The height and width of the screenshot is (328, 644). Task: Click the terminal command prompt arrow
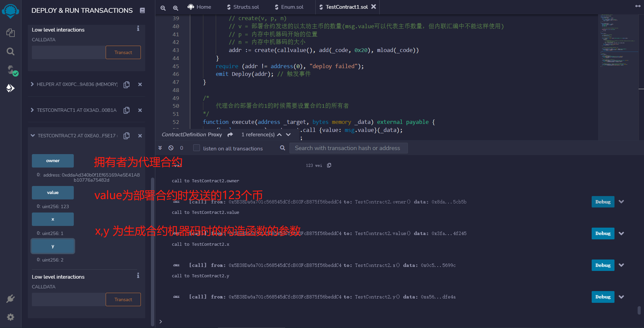161,321
